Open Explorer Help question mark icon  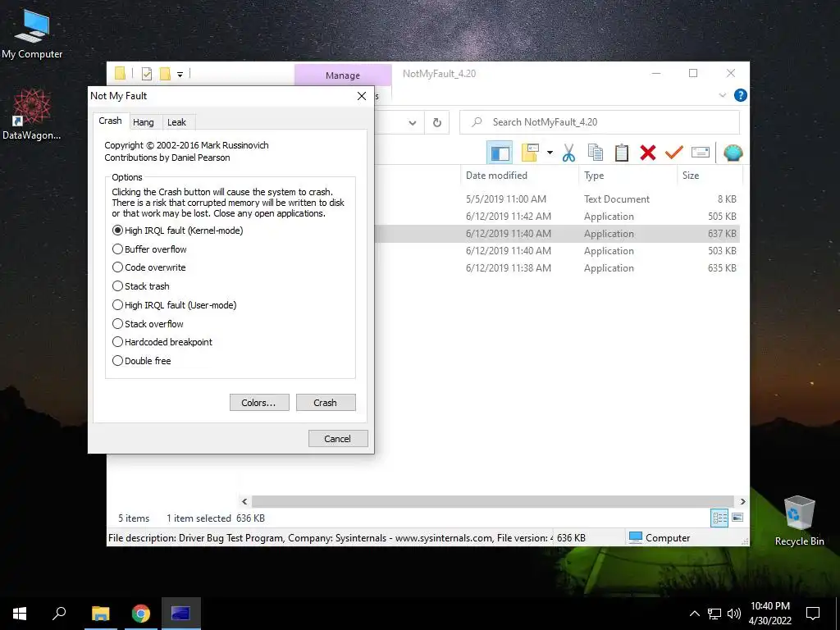click(741, 95)
